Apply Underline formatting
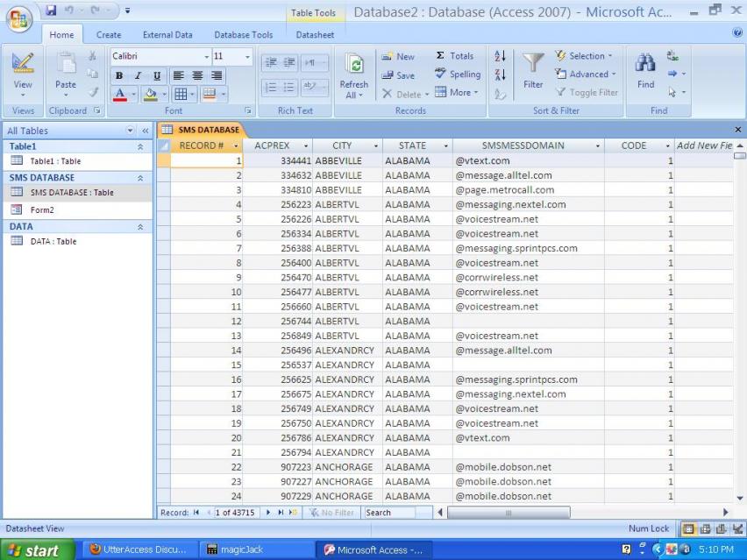 click(x=157, y=75)
